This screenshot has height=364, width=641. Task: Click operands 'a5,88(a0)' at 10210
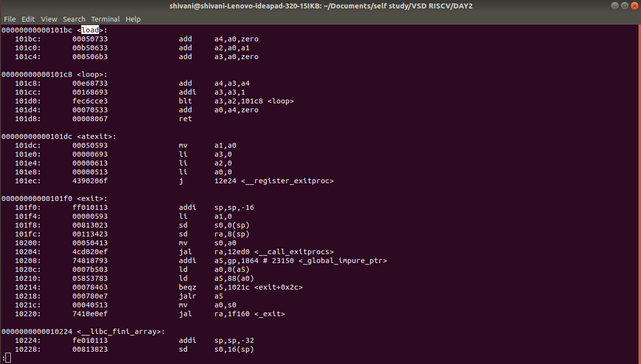click(234, 278)
